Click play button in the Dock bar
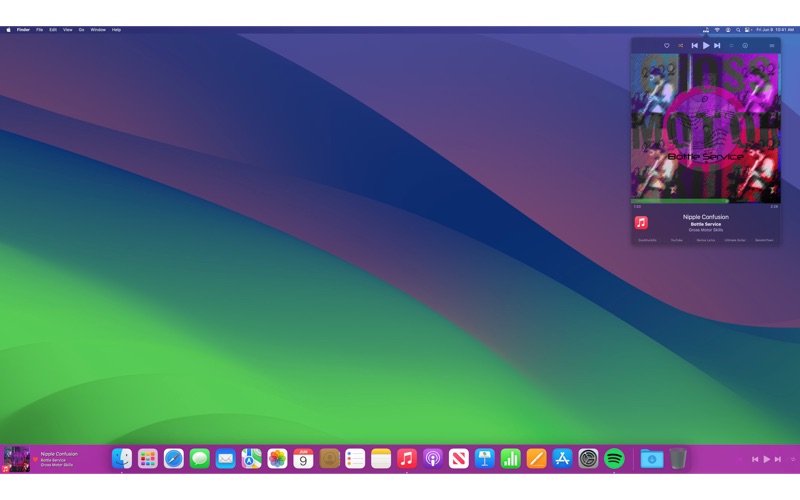 click(x=766, y=459)
